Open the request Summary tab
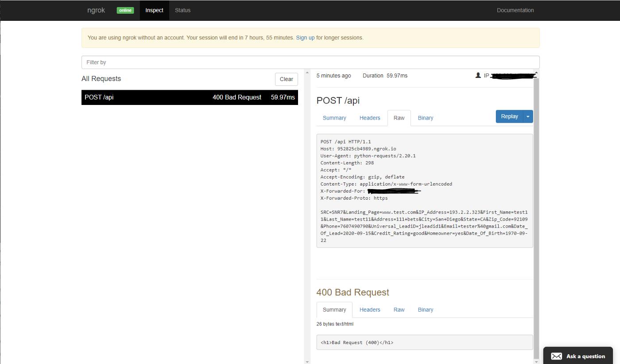Screen dimensions: 620x364 coord(334,118)
